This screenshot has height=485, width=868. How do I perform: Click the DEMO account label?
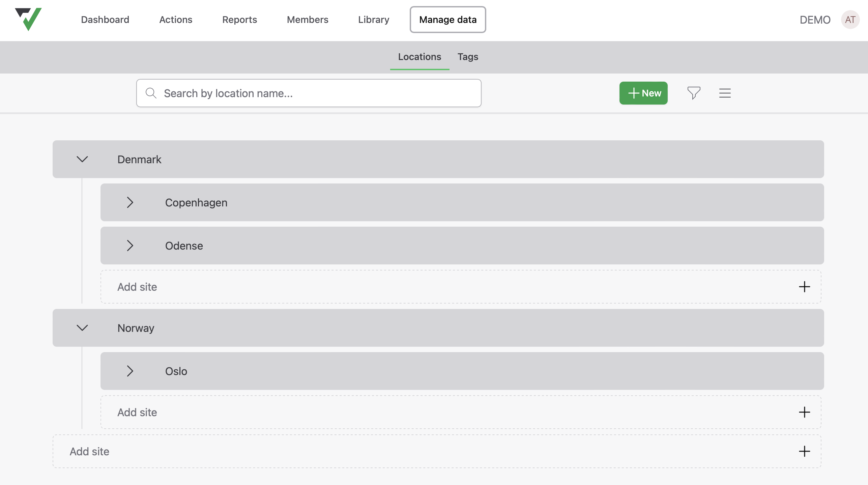tap(815, 20)
